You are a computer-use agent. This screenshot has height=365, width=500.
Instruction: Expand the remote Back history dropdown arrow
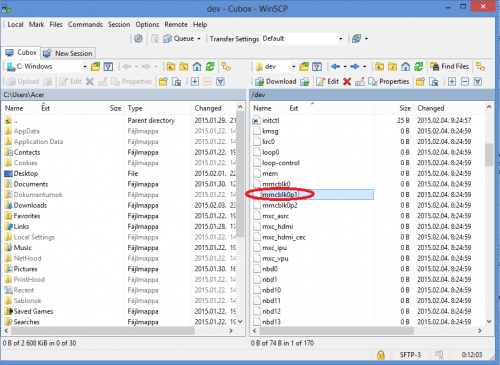[x=345, y=67]
